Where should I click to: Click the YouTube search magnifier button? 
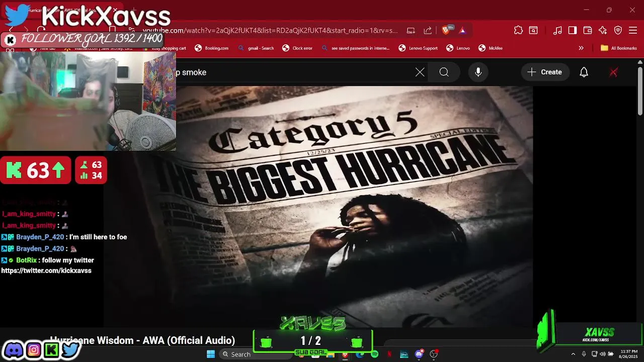[x=444, y=72]
